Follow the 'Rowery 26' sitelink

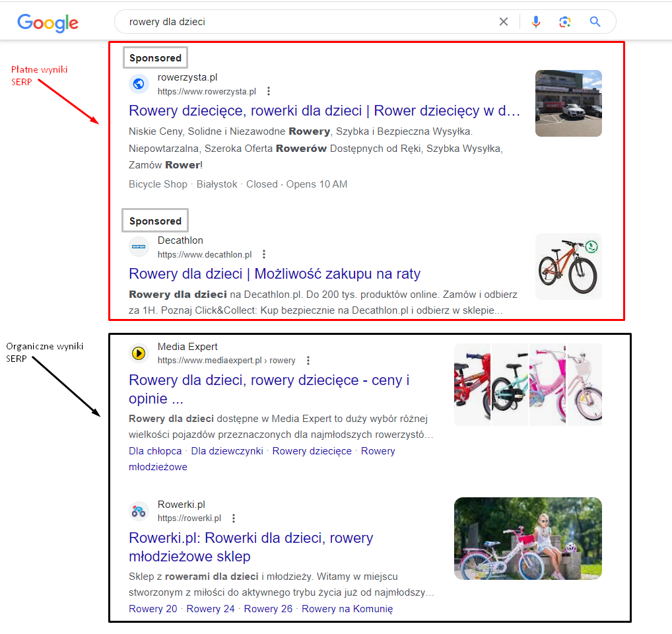coord(268,609)
